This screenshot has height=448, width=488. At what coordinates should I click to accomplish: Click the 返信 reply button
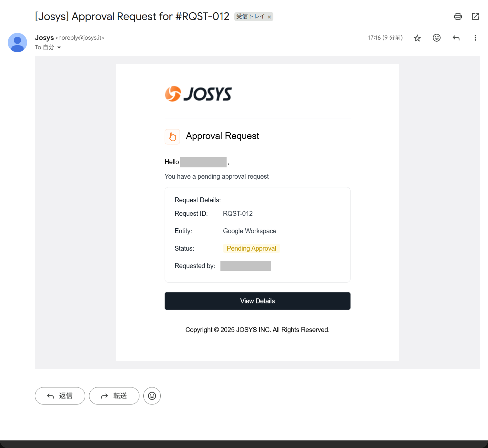coord(60,396)
